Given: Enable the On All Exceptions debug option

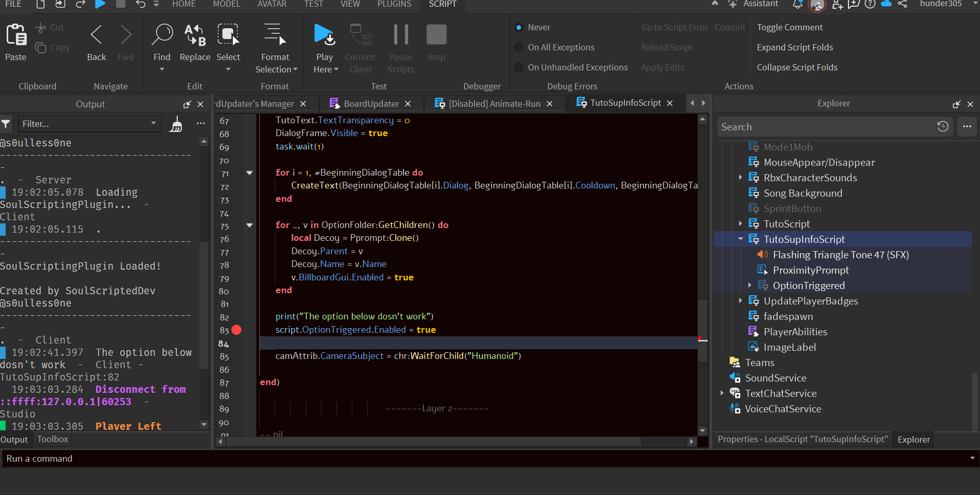Looking at the screenshot, I should [x=518, y=47].
